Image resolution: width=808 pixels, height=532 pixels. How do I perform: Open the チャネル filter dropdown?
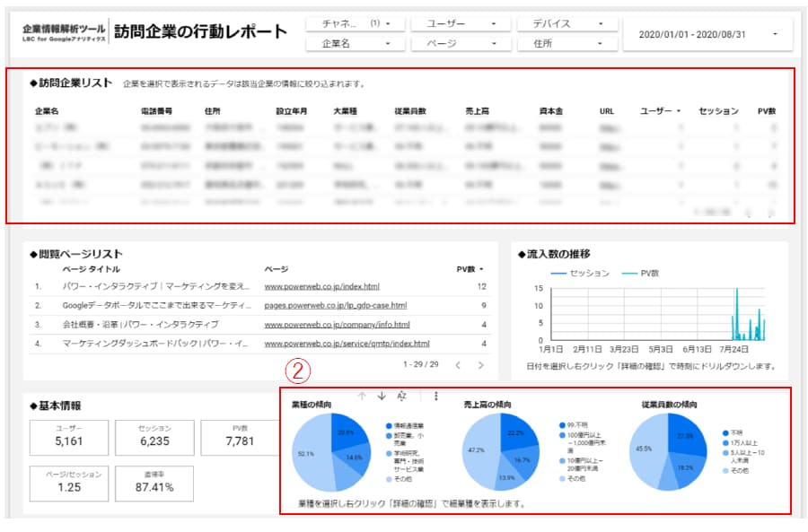(355, 23)
